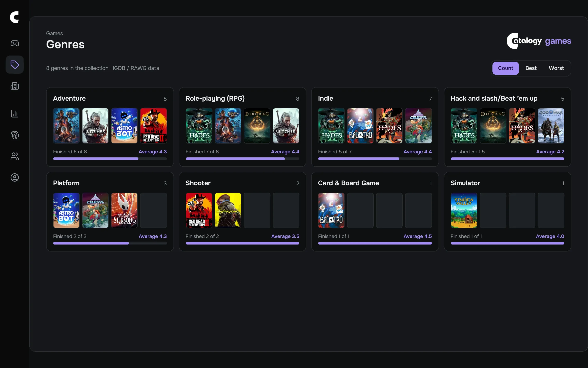Sort genres by Worst
Screen dimensions: 588x368
point(556,68)
